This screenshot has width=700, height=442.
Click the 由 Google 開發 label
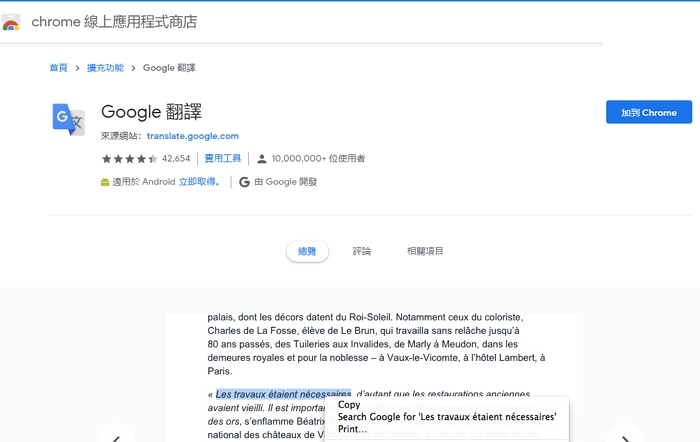click(x=286, y=182)
